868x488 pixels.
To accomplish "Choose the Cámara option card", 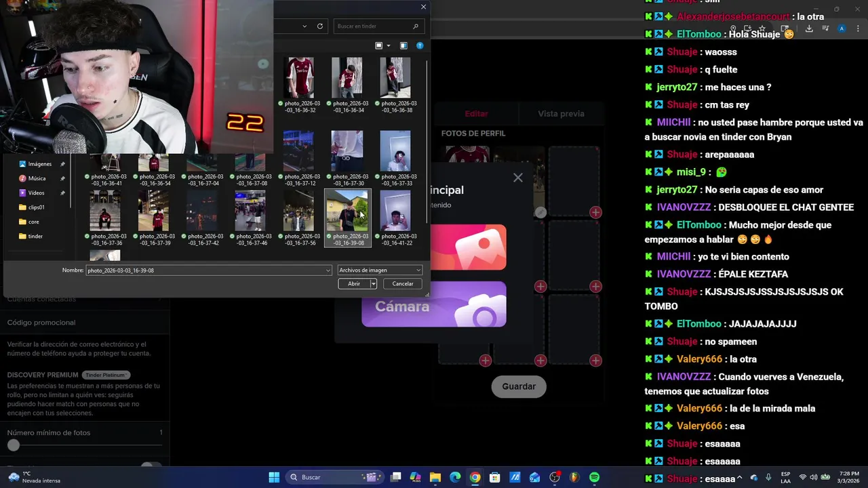I will tap(434, 305).
